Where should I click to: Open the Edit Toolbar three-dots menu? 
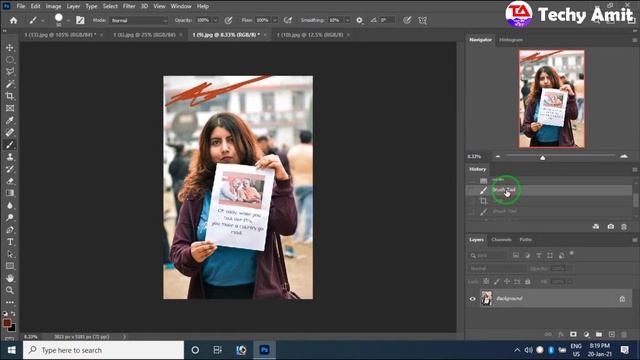coord(10,302)
